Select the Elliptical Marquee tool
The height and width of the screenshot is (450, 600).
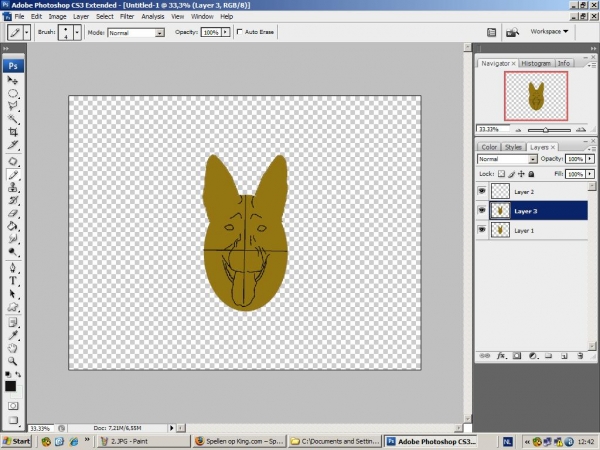point(13,93)
